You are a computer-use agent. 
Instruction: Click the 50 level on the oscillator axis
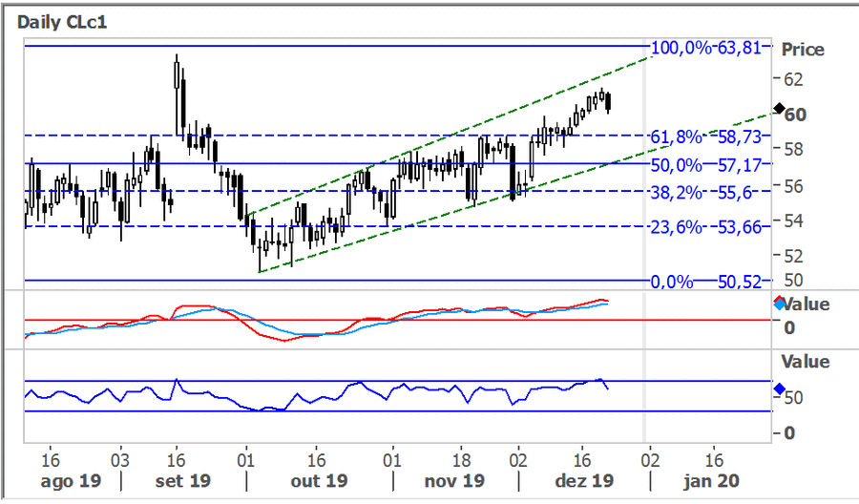793,398
